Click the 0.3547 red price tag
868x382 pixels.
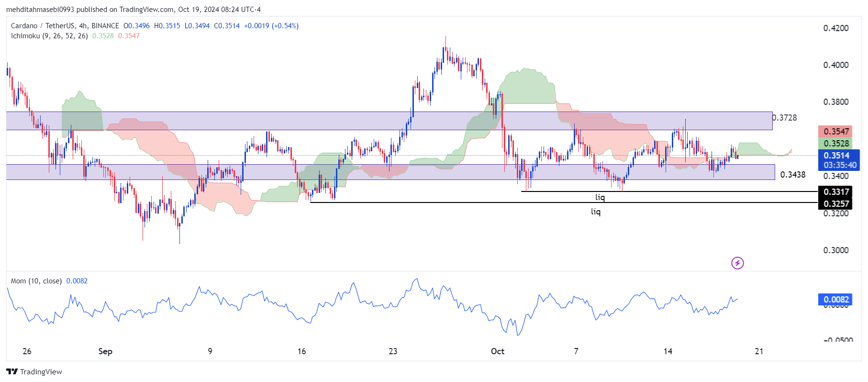[x=835, y=131]
